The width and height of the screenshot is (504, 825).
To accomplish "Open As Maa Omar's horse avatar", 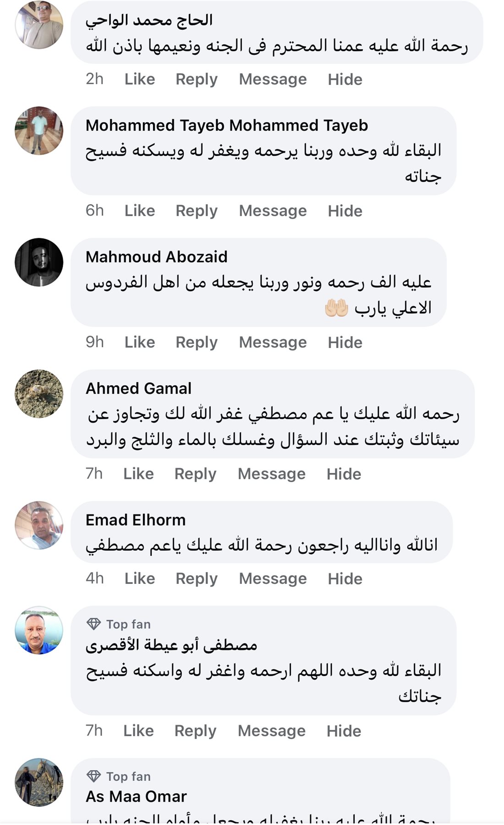I will [x=39, y=782].
